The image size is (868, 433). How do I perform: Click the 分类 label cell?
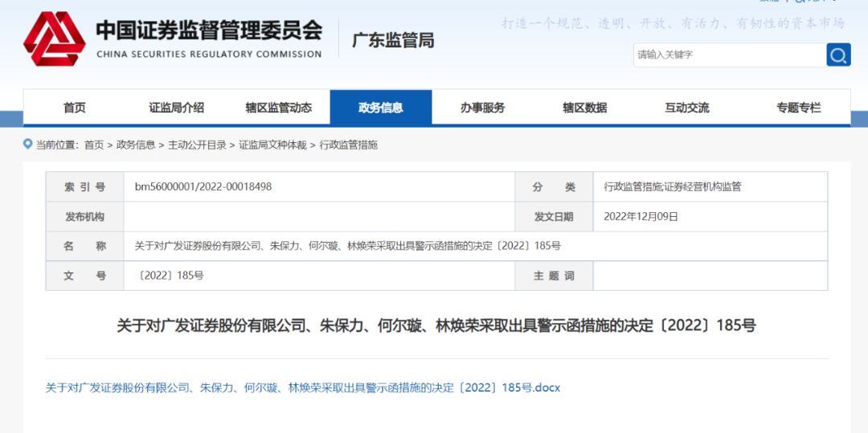click(x=554, y=187)
